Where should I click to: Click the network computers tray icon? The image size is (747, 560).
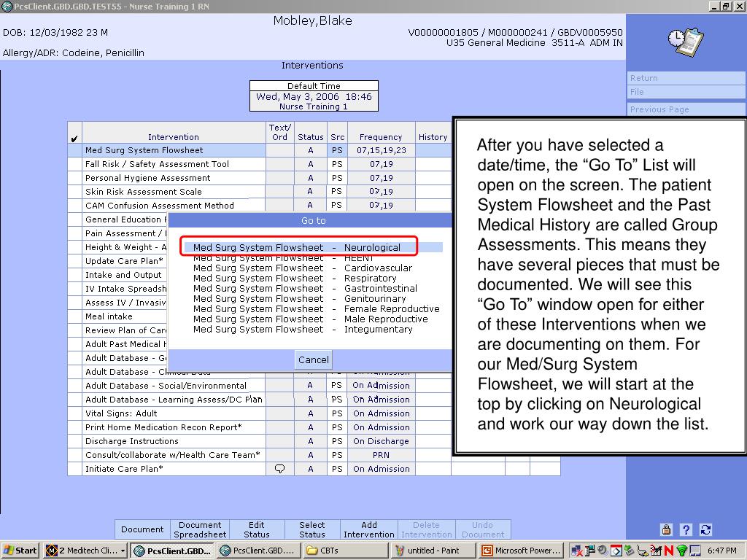[x=589, y=551]
